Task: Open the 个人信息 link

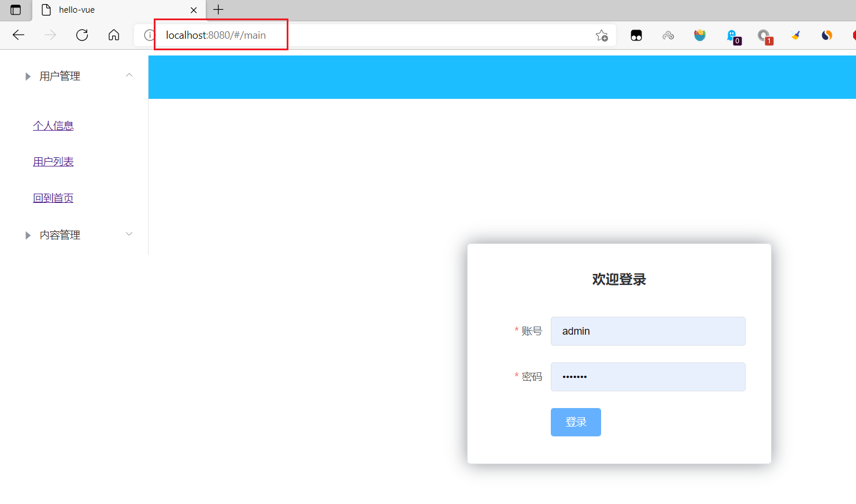Action: point(53,126)
